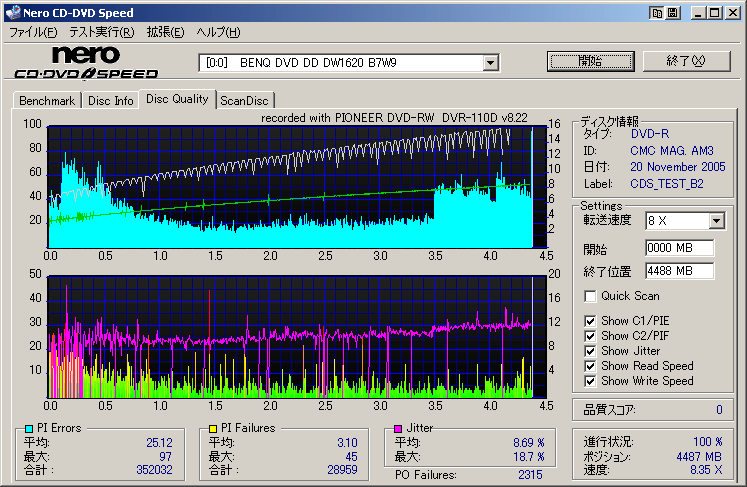Switch to the Disc Info tab
747x487 pixels.
(x=111, y=101)
